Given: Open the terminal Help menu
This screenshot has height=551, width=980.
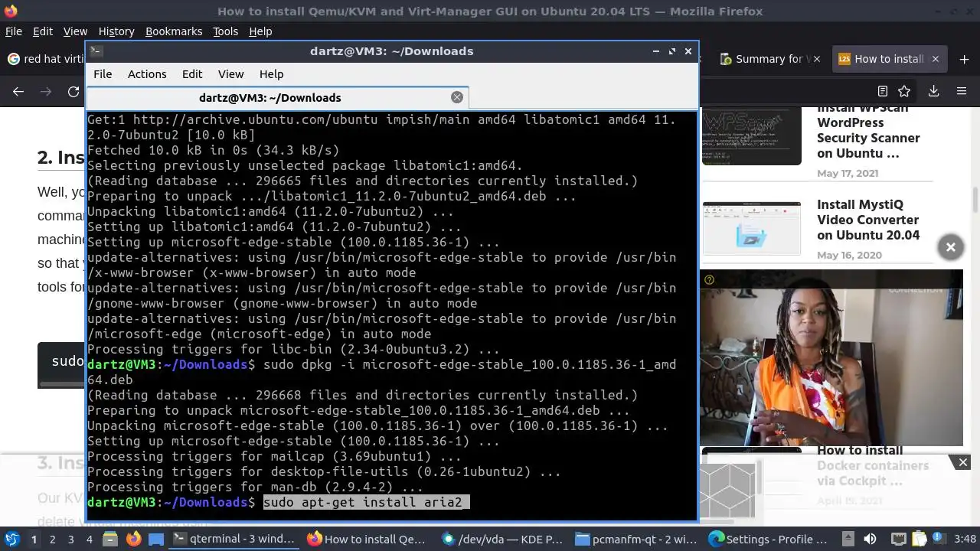Looking at the screenshot, I should [x=271, y=74].
